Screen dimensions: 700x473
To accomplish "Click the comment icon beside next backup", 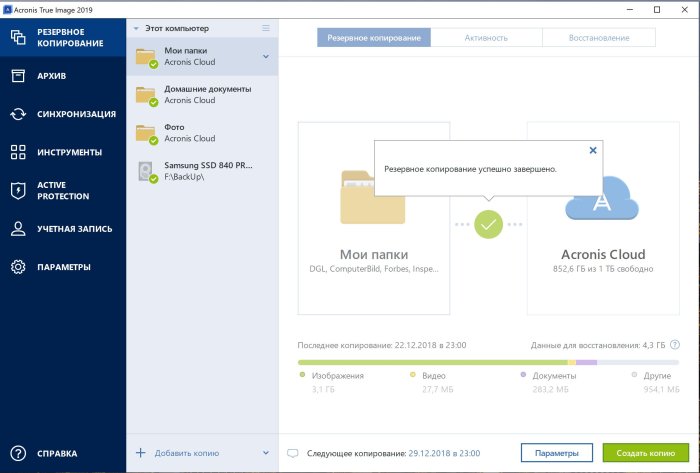I will pyautogui.click(x=293, y=453).
